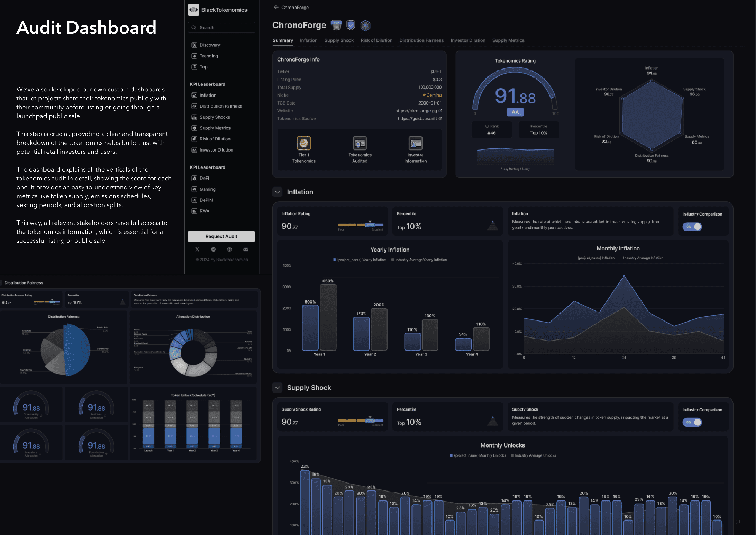
Task: Switch to the Investor Dilution tab
Action: tap(468, 40)
